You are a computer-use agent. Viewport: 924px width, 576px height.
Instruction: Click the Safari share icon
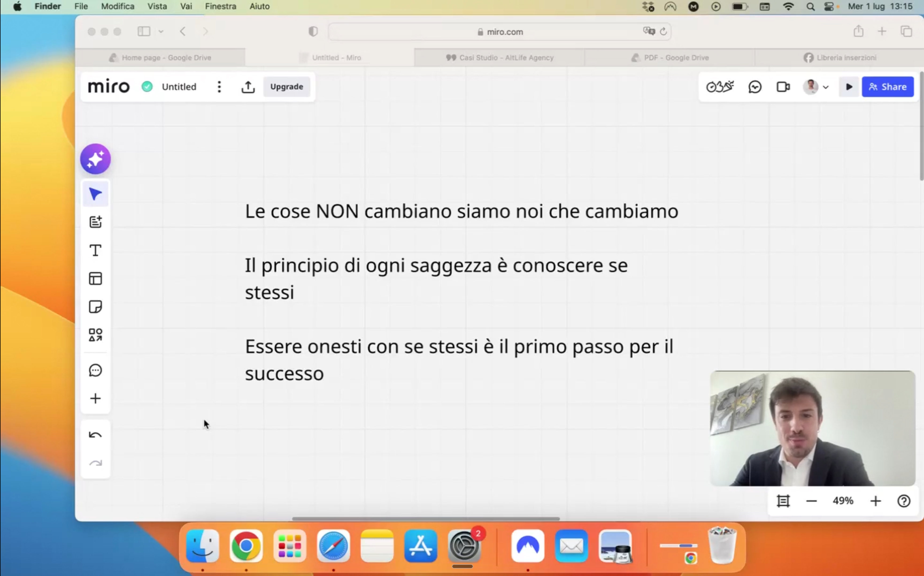coord(858,31)
